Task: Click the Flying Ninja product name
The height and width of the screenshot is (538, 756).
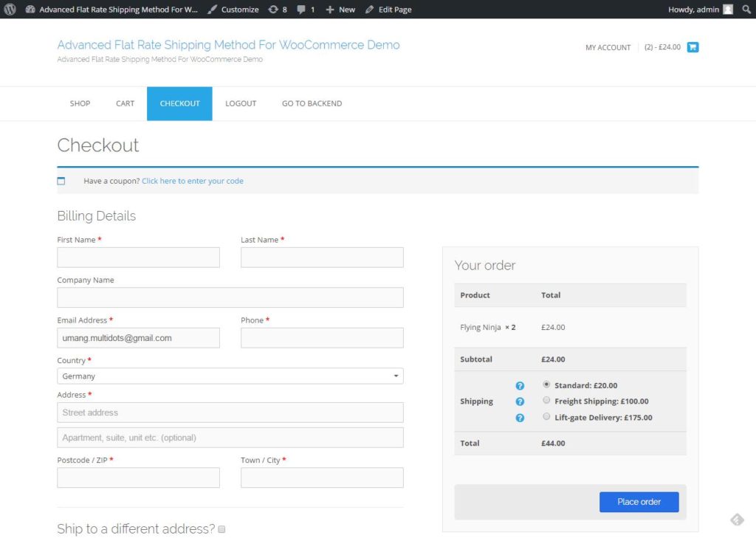Action: [x=480, y=328]
